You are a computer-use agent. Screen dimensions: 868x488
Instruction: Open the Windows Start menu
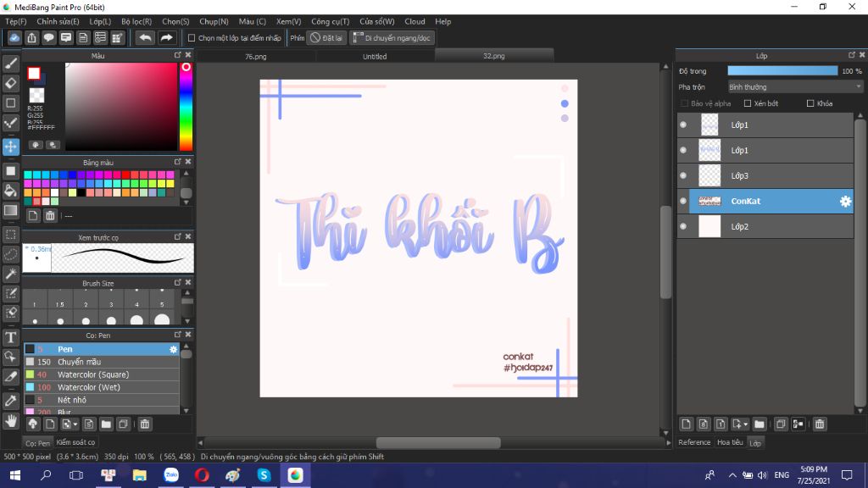[x=15, y=475]
